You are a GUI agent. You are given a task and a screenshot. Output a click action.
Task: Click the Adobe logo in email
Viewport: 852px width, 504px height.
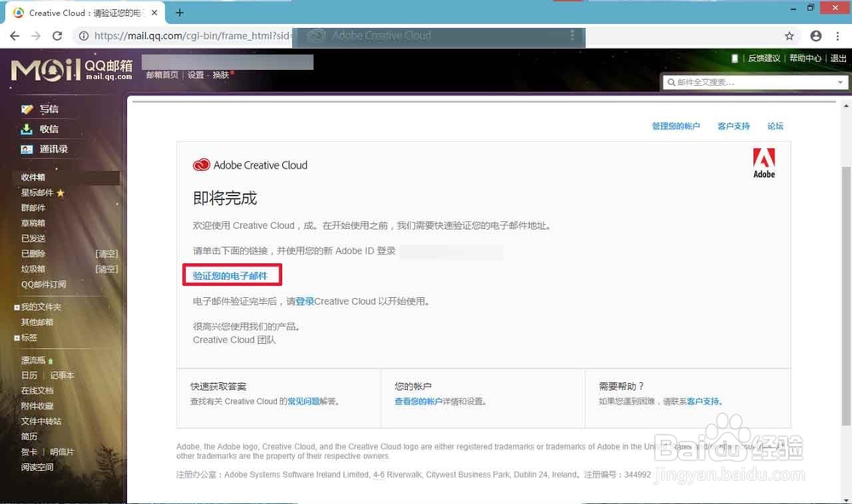tap(764, 163)
